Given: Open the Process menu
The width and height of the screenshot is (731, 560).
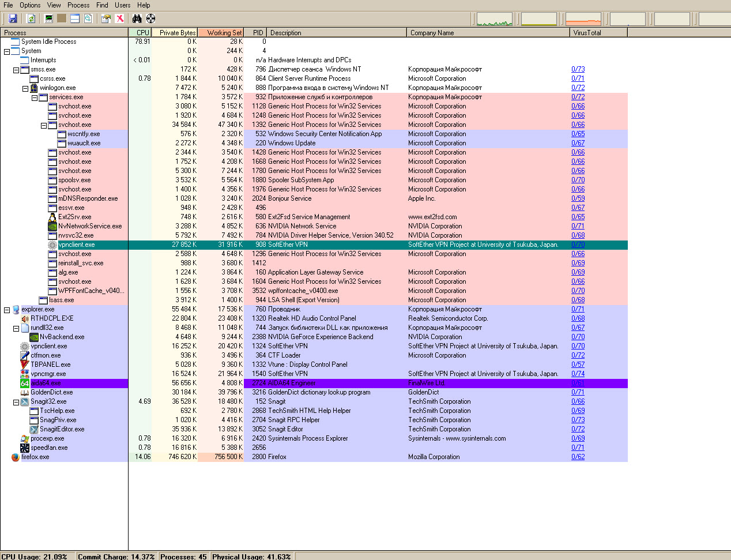Looking at the screenshot, I should click(78, 5).
